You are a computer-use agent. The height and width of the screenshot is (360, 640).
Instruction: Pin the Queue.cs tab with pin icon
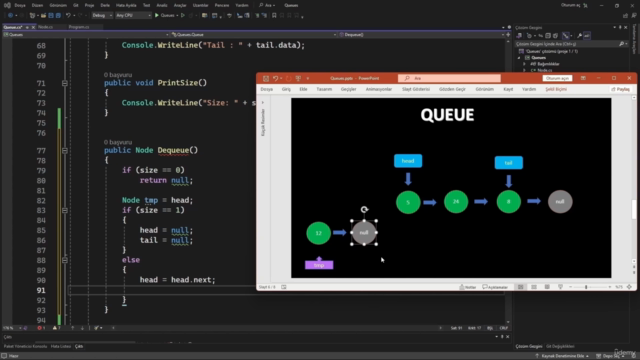27,27
